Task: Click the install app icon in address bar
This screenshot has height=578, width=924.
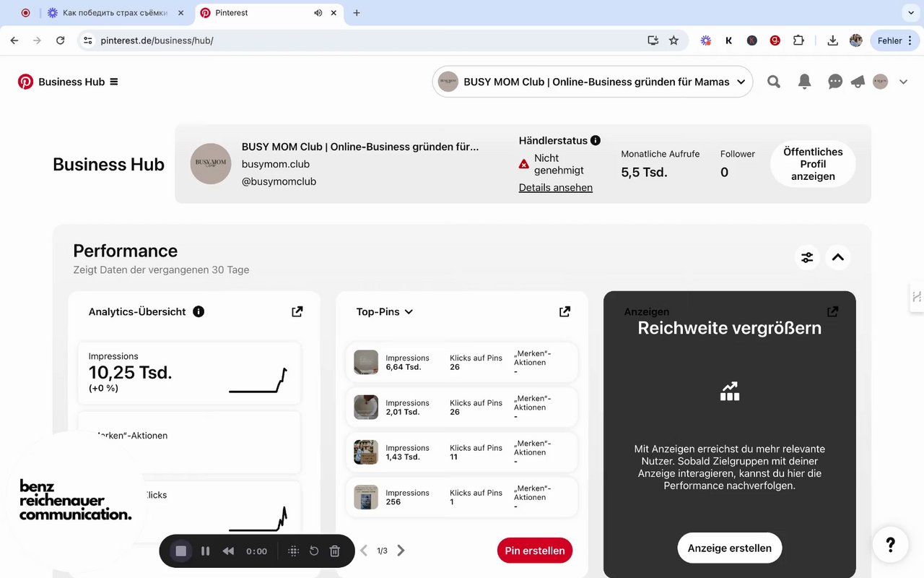Action: 653,40
